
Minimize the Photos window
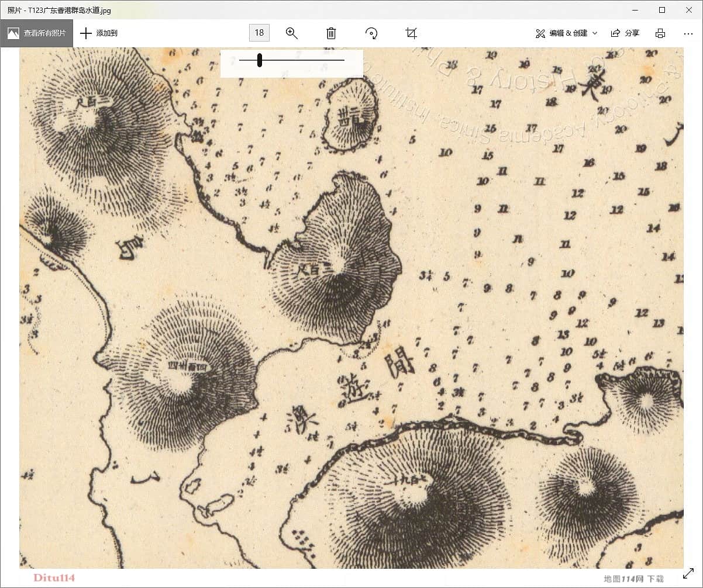[635, 10]
